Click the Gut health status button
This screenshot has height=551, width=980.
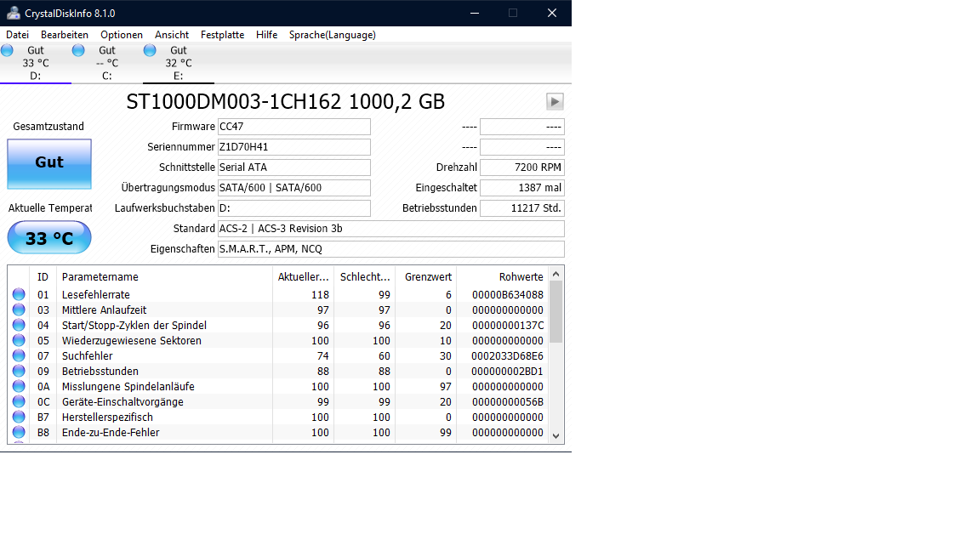(49, 163)
